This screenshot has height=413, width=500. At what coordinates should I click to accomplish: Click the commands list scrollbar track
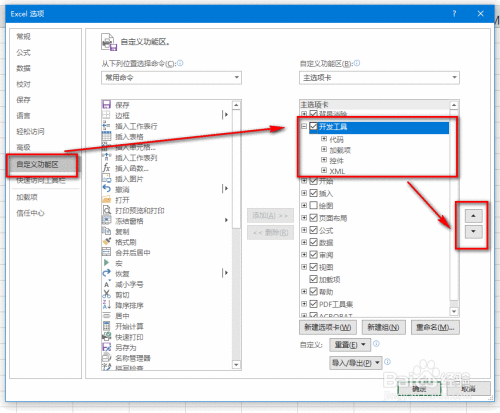(x=236, y=295)
